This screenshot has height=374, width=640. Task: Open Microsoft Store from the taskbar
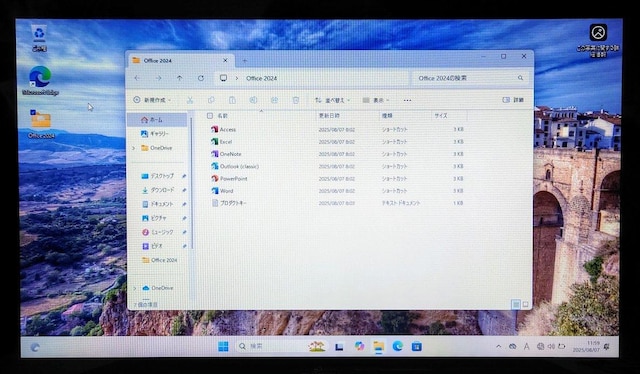click(x=417, y=346)
